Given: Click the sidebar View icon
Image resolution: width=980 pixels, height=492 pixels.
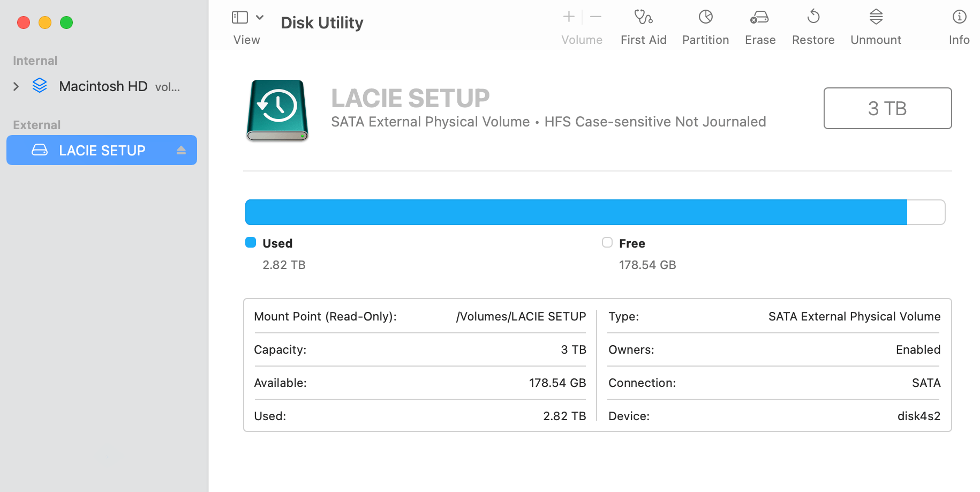Looking at the screenshot, I should tap(239, 17).
